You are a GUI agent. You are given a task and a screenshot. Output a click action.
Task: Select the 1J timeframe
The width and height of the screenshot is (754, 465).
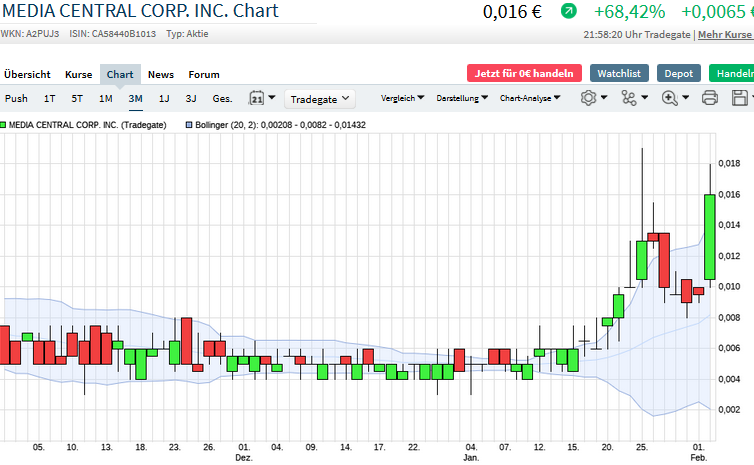coord(164,99)
